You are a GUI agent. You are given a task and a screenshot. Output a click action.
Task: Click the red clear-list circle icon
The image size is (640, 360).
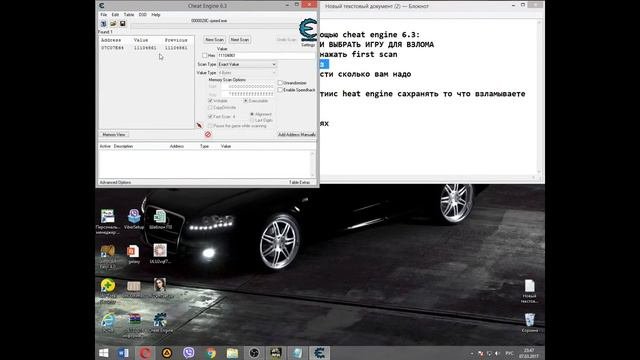tap(208, 134)
